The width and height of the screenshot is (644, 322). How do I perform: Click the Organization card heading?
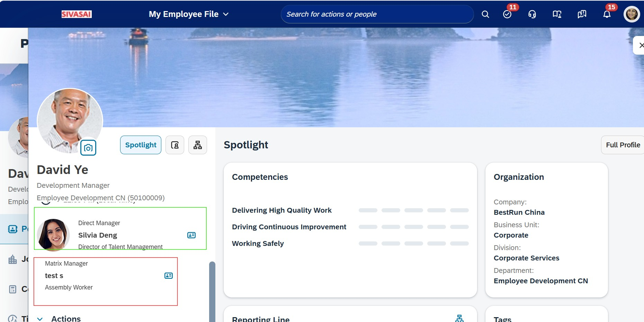(x=519, y=177)
